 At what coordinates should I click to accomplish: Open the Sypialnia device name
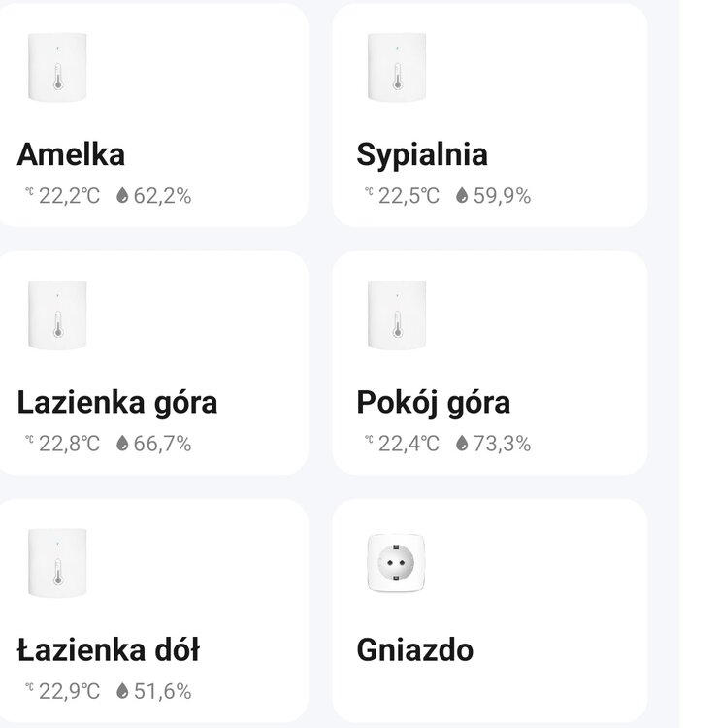click(422, 155)
